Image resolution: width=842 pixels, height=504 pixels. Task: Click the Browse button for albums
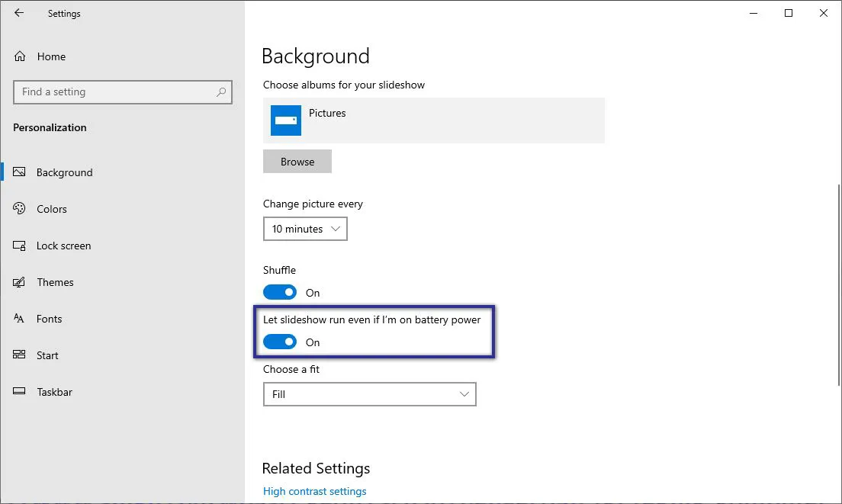click(x=297, y=161)
